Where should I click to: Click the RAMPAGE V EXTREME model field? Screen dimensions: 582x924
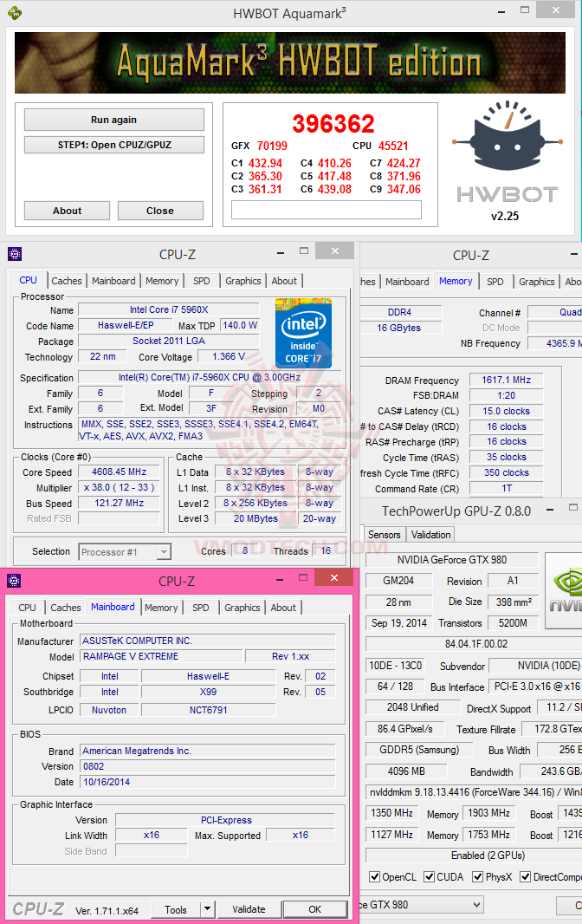[x=161, y=656]
